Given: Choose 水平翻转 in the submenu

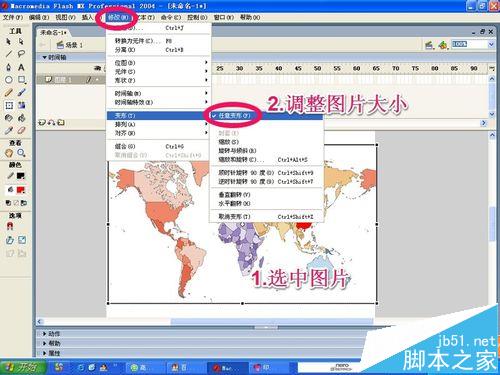Looking at the screenshot, I should (x=266, y=203).
